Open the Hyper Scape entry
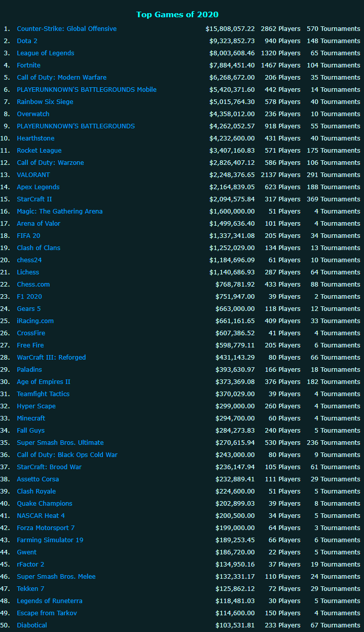 pyautogui.click(x=36, y=406)
